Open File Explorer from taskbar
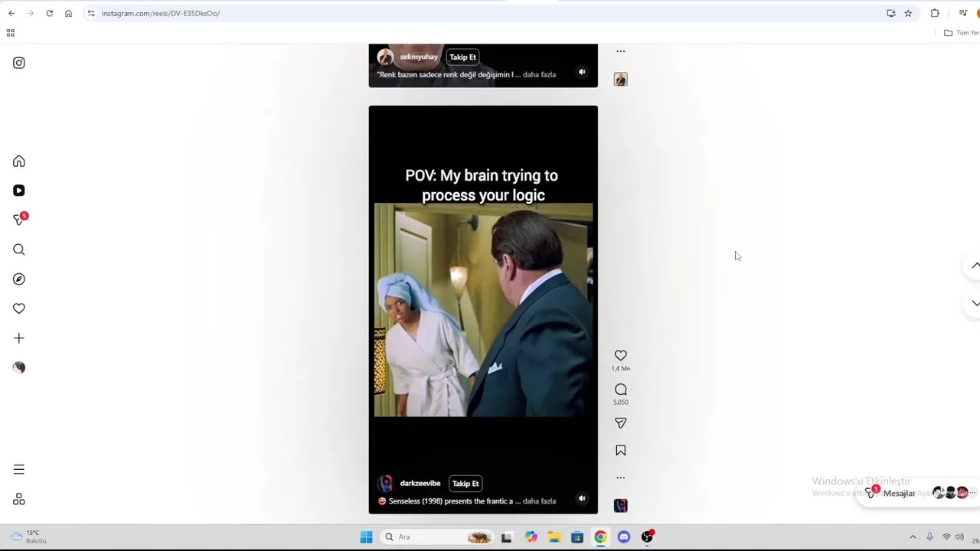 554,537
